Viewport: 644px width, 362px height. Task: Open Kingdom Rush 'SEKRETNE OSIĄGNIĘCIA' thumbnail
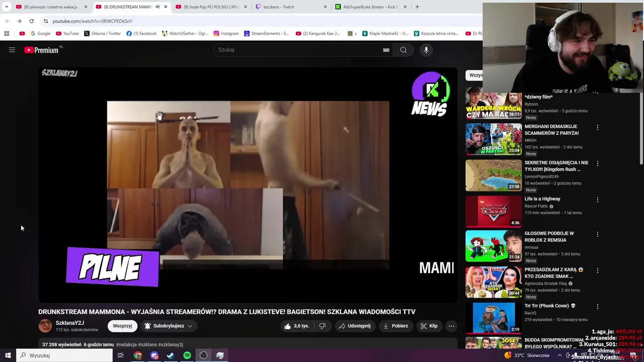[494, 175]
